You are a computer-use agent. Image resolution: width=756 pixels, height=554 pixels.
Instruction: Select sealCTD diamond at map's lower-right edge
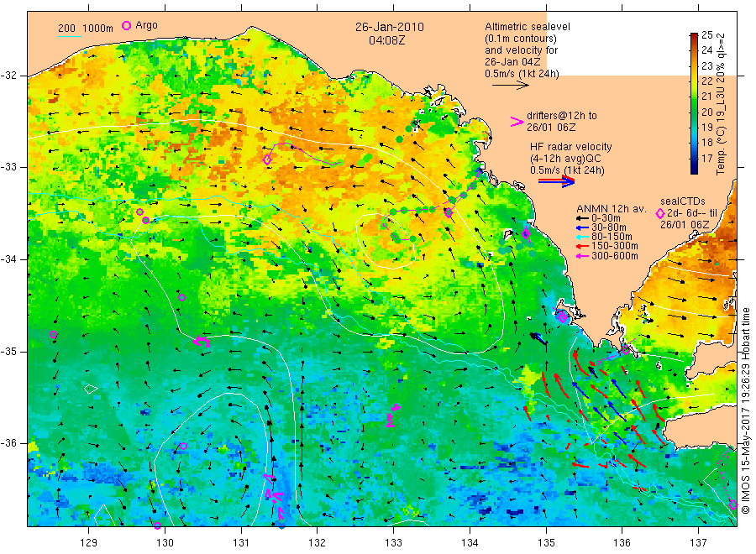click(x=732, y=504)
